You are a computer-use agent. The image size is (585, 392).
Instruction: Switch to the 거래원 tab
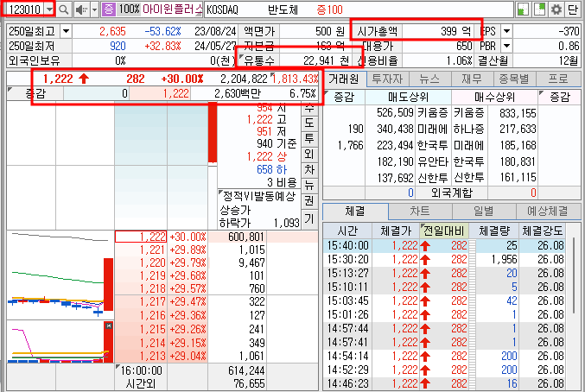[x=344, y=79]
